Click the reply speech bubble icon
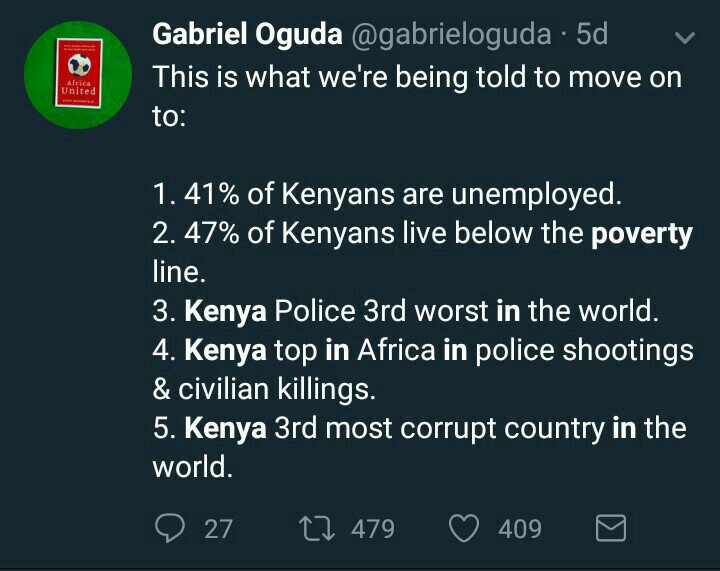Screen dimensions: 720x571 coord(171,527)
